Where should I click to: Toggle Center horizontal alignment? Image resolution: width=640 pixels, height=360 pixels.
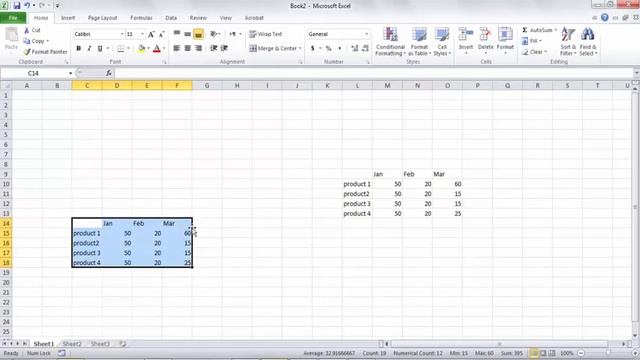click(x=188, y=48)
